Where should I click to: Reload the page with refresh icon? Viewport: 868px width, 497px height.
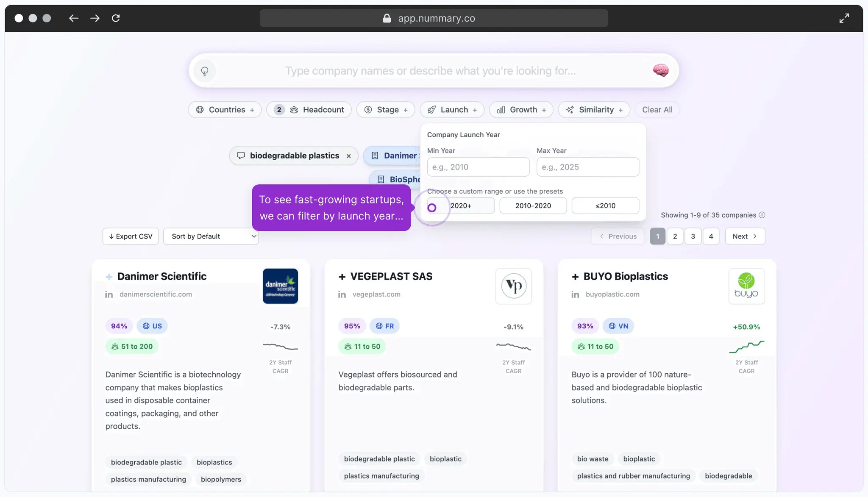point(116,18)
